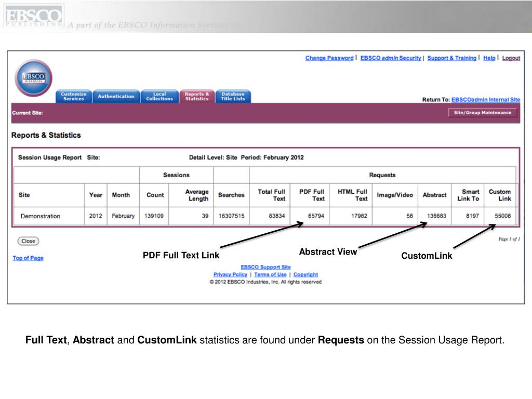Screen dimensions: 532x399
Task: Open the Local Collections tab
Action: coord(159,96)
